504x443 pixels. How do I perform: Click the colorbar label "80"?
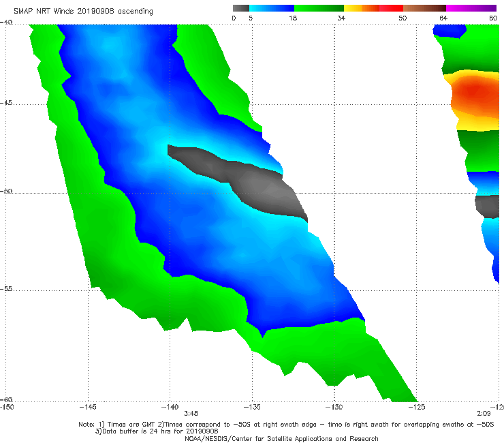pyautogui.click(x=493, y=18)
